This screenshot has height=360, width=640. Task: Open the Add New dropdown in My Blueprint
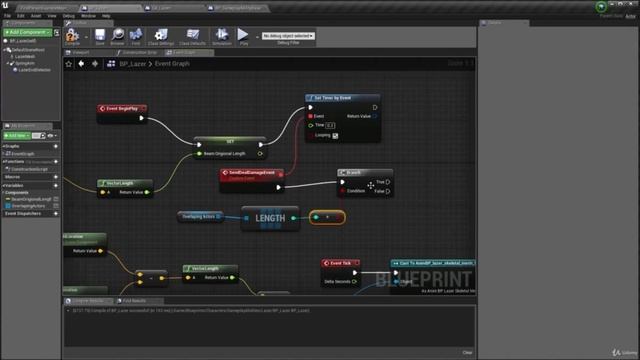[x=17, y=136]
